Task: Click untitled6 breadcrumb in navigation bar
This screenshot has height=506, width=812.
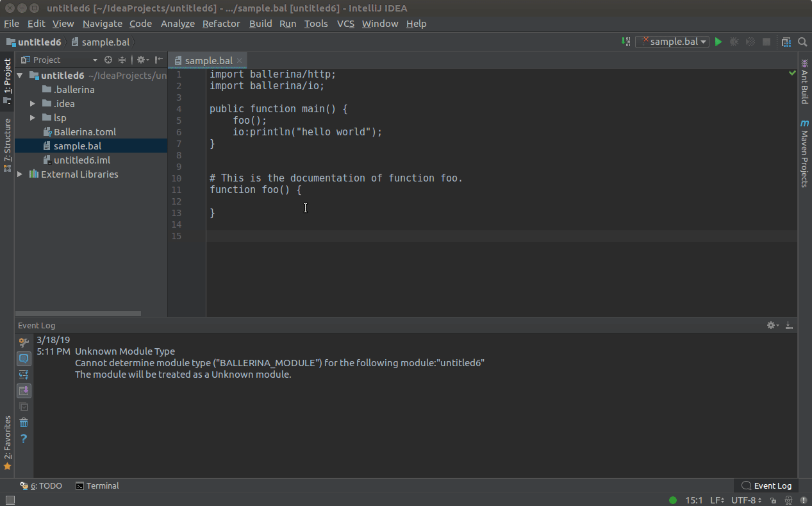Action: click(x=33, y=42)
